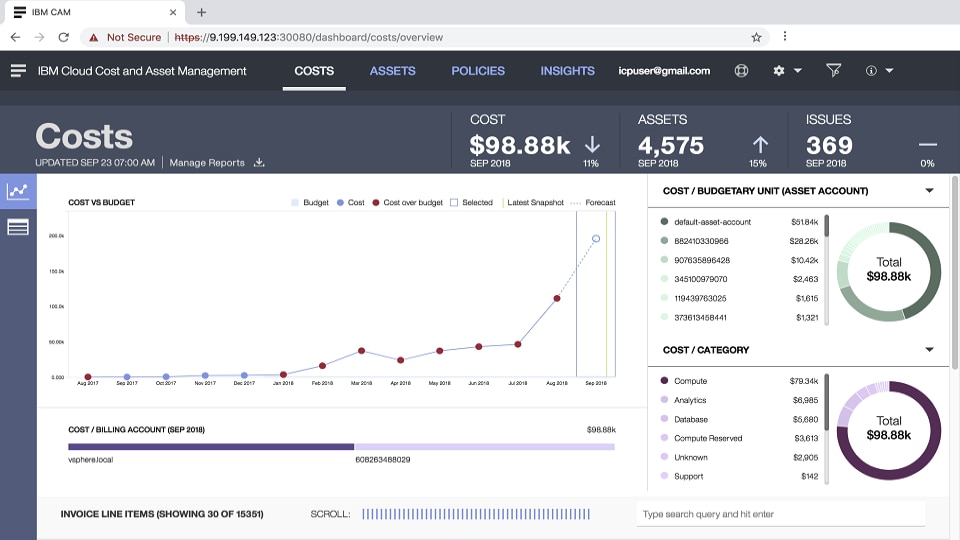Switch to the list view sidebar icon
The width and height of the screenshot is (960, 540).
point(18,227)
